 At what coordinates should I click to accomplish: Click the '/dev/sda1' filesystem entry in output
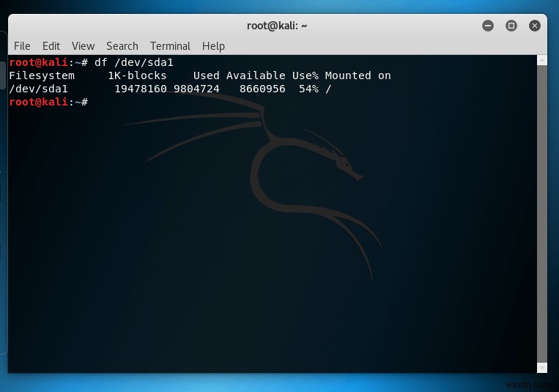[39, 89]
